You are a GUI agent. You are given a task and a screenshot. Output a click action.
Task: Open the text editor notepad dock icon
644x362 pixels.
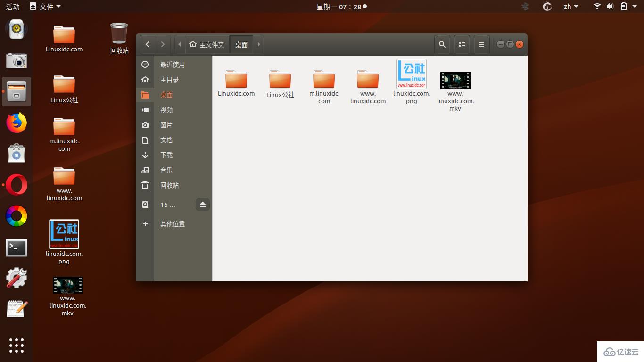pyautogui.click(x=17, y=309)
